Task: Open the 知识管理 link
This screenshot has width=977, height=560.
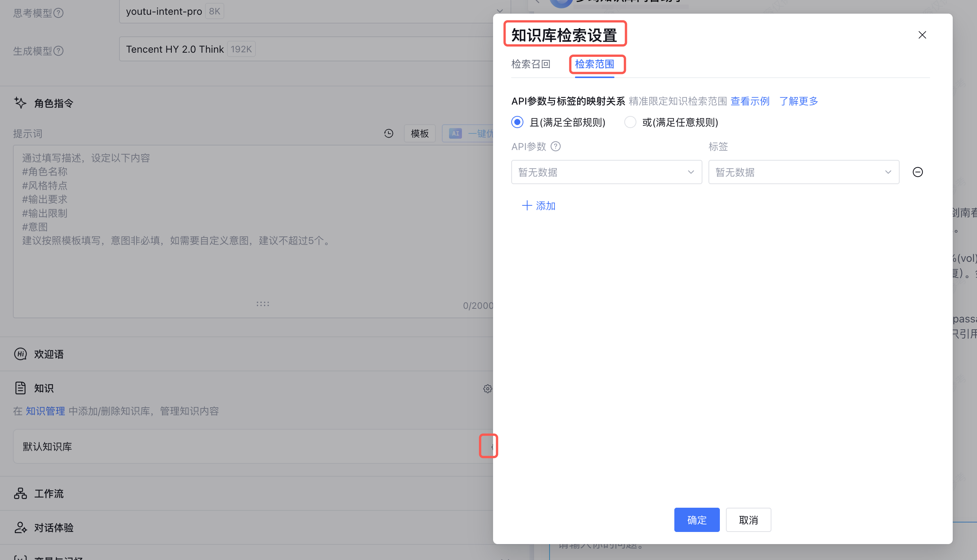Action: tap(45, 411)
